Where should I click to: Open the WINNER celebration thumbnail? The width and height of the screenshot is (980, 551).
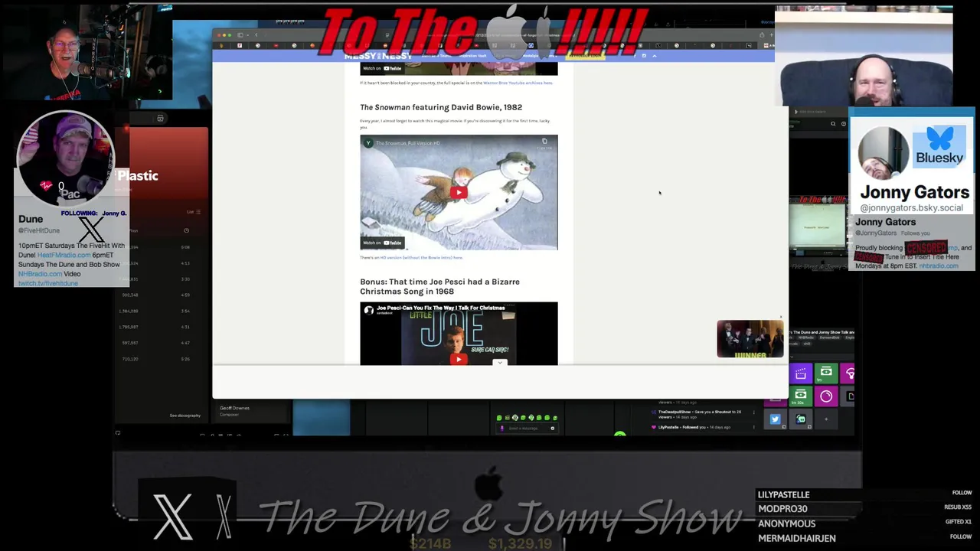750,339
